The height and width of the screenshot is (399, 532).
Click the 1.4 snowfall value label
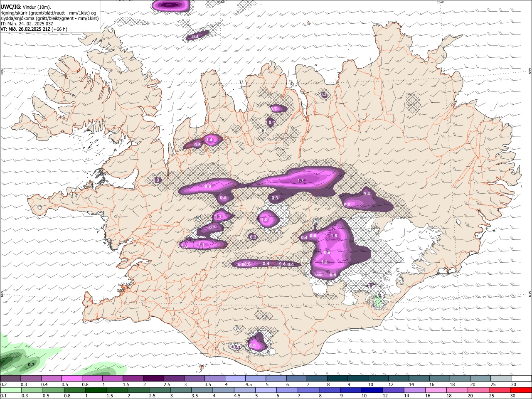[x=209, y=140]
